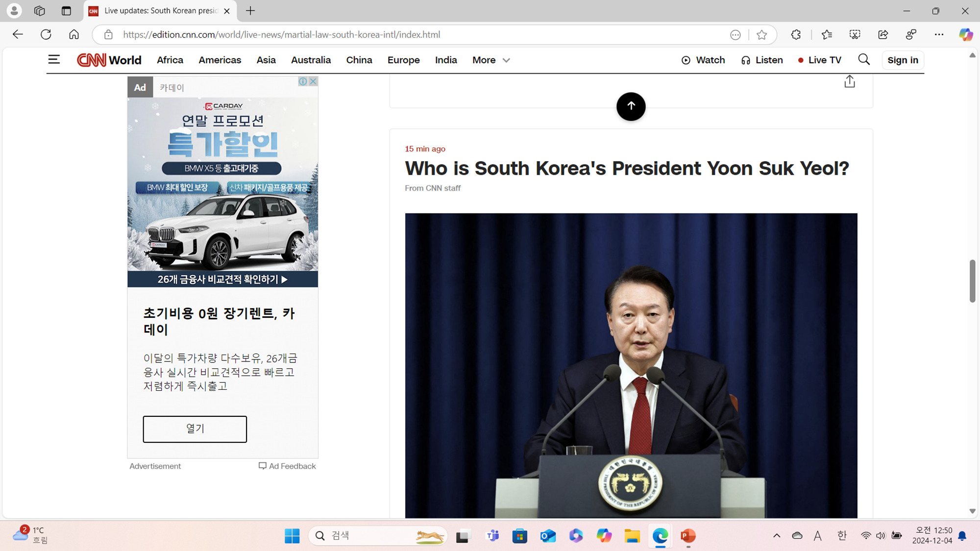This screenshot has height=551, width=980.
Task: Refresh the page with reload icon
Action: [46, 34]
